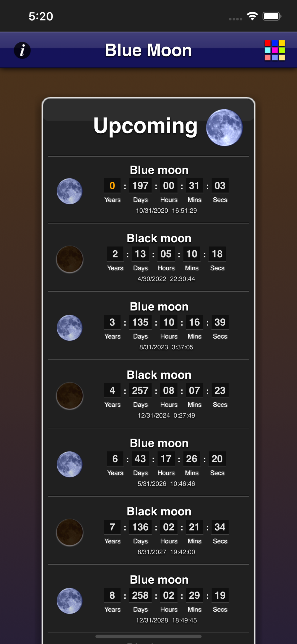Select the Blue moon icon for 8/31/2023
297x644 pixels.
(70, 327)
